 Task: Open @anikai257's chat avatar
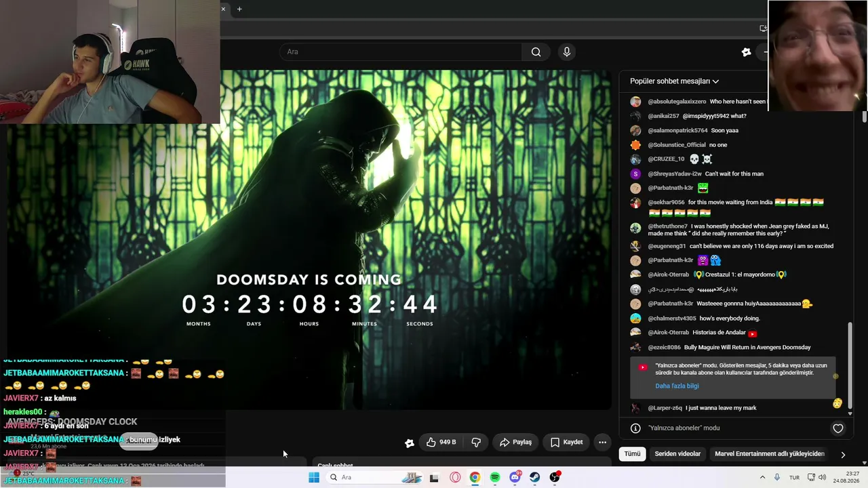(x=635, y=116)
